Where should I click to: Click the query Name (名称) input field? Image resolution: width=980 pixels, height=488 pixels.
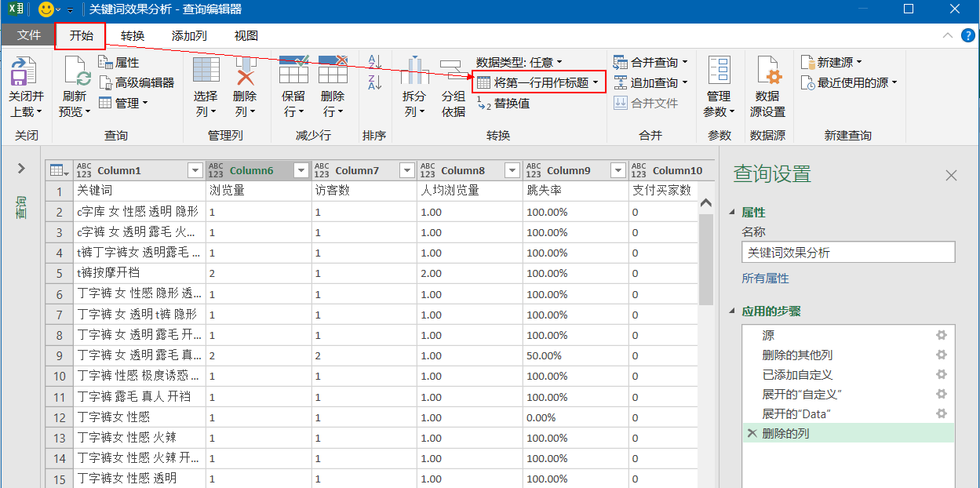click(848, 252)
